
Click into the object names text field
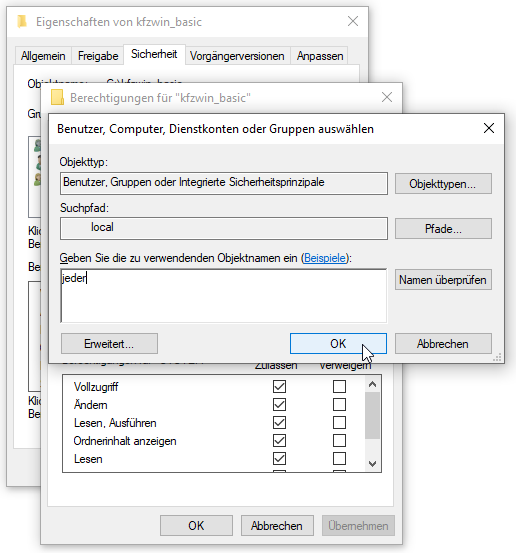coord(224,296)
